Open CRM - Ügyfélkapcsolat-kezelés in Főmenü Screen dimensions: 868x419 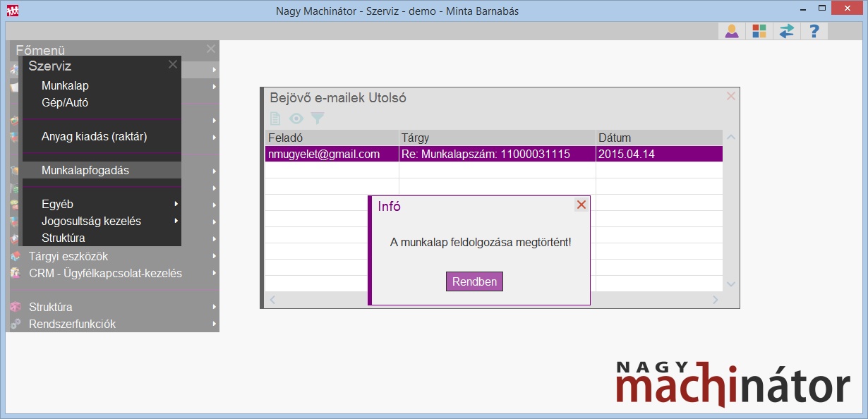click(x=106, y=273)
